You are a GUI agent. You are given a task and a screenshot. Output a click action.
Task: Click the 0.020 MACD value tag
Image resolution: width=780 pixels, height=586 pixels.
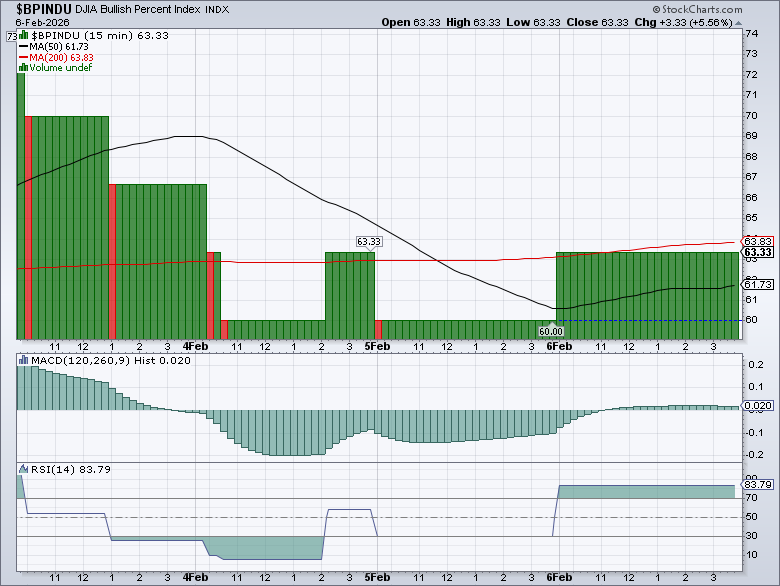pyautogui.click(x=757, y=405)
